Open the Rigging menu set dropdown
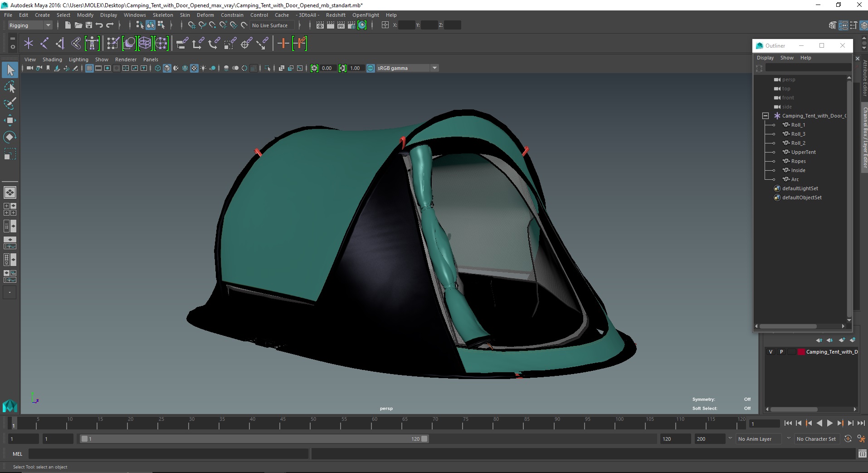868x473 pixels. 30,25
